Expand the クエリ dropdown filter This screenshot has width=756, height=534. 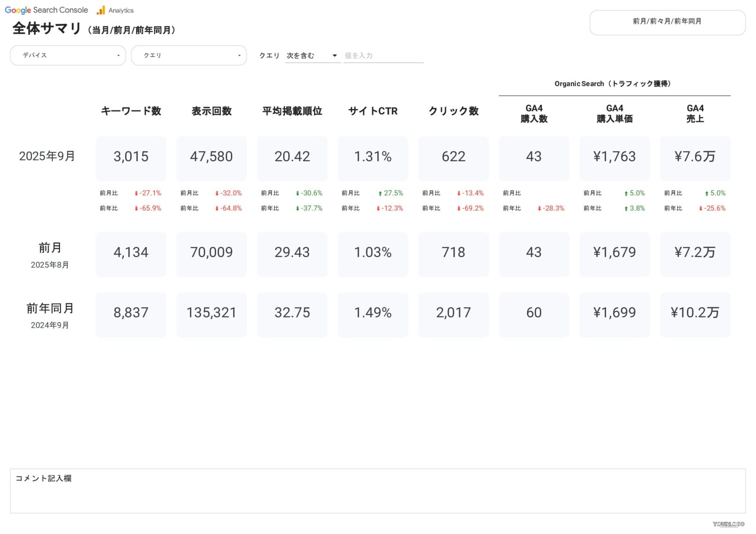(x=189, y=55)
